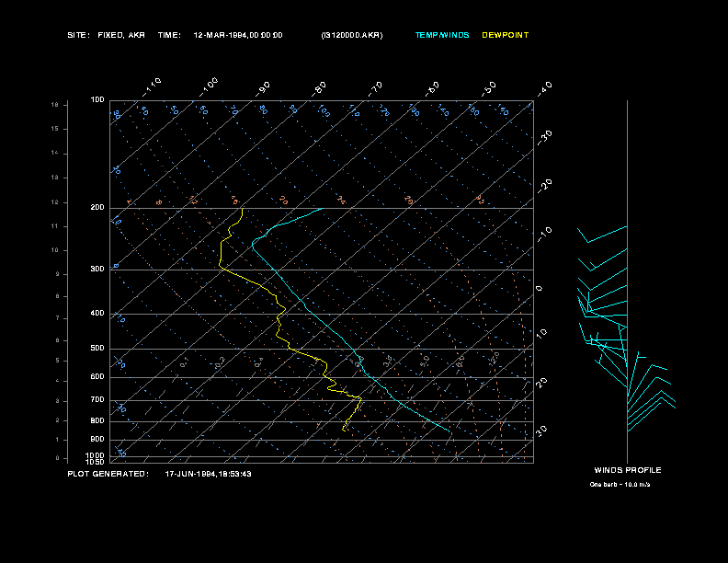Image resolution: width=728 pixels, height=563 pixels.
Task: Click the 1000 pressure level label
Action: tap(96, 455)
